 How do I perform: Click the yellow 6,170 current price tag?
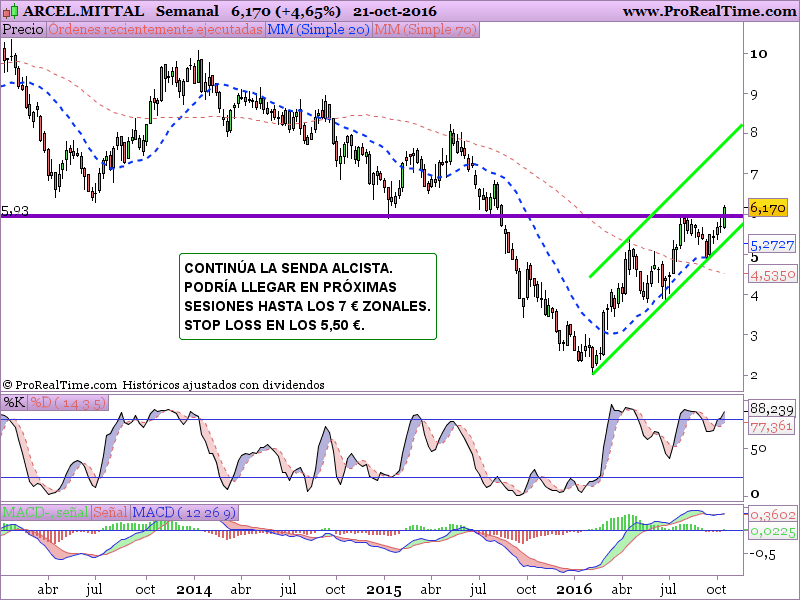point(767,208)
